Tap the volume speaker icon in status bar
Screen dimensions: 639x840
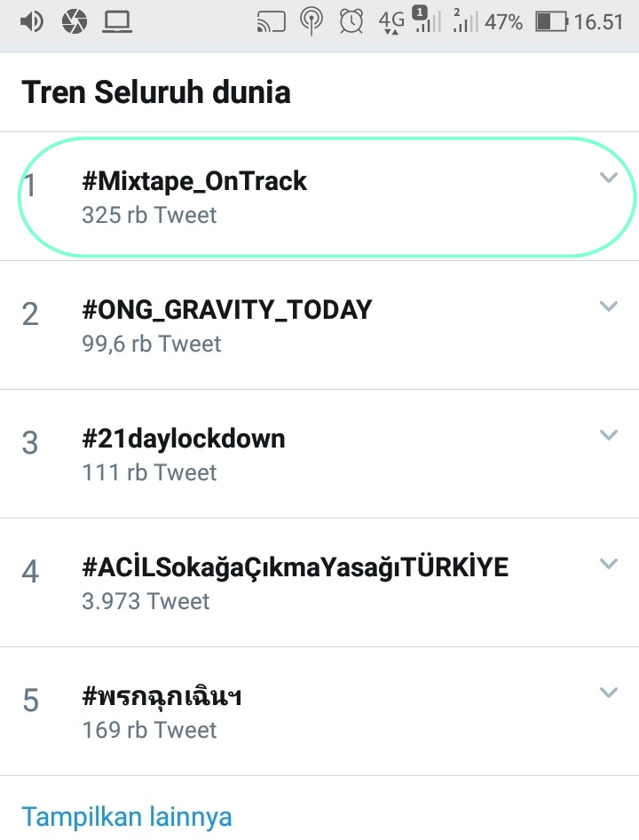(31, 21)
